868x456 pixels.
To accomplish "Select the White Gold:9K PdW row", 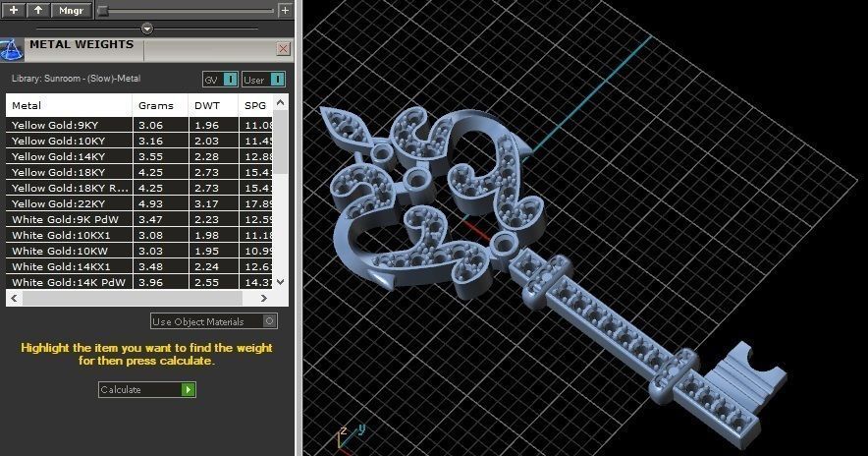I will [139, 219].
